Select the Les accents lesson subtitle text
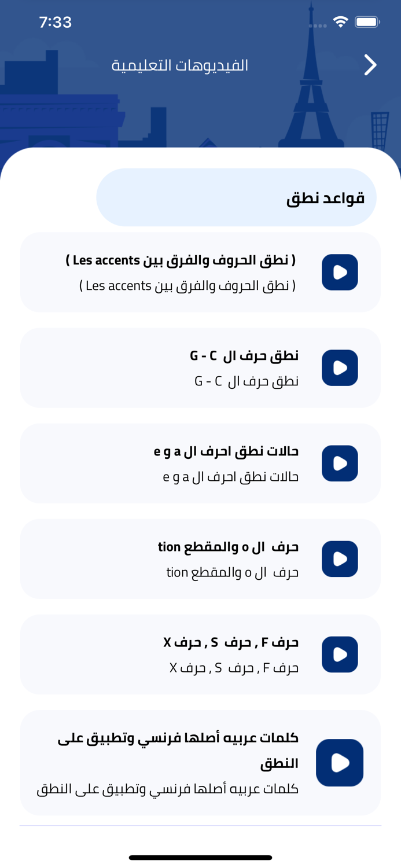The image size is (401, 868). pos(187,286)
